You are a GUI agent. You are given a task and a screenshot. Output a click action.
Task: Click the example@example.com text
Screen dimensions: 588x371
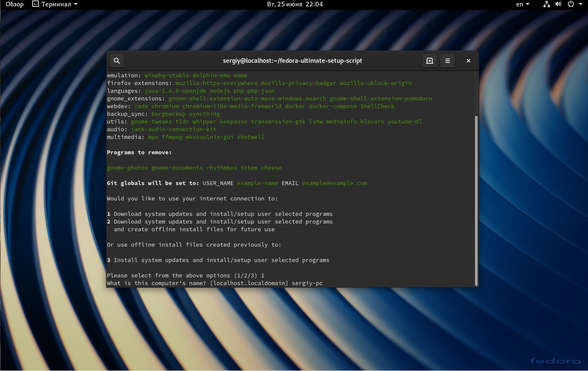coord(335,183)
